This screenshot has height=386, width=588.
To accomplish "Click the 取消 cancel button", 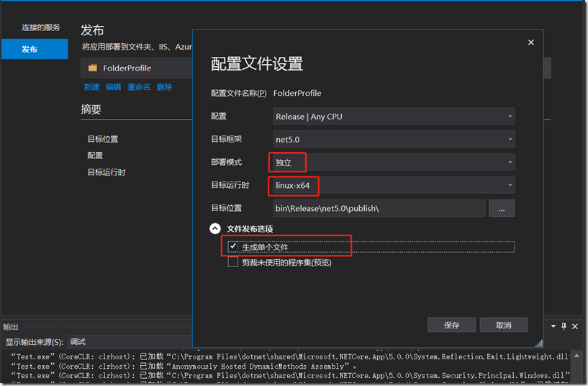I will (504, 325).
